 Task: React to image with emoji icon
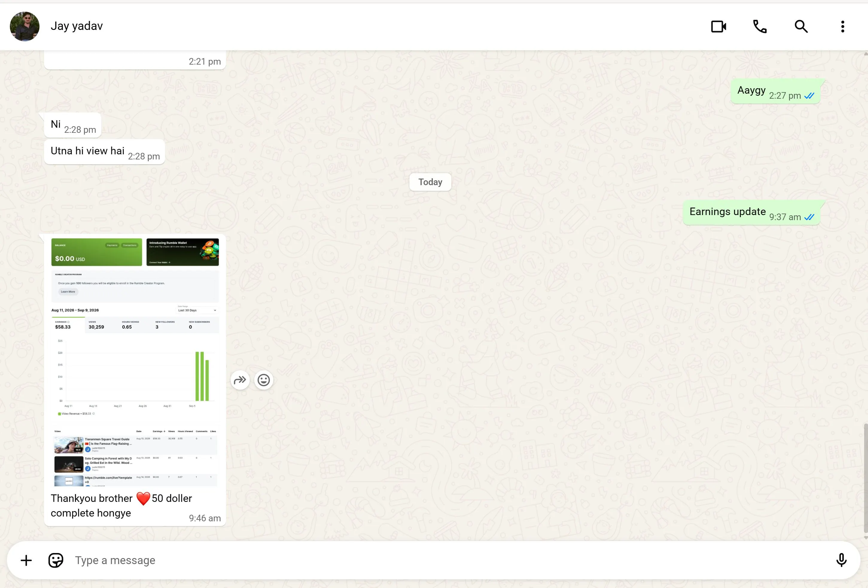264,380
